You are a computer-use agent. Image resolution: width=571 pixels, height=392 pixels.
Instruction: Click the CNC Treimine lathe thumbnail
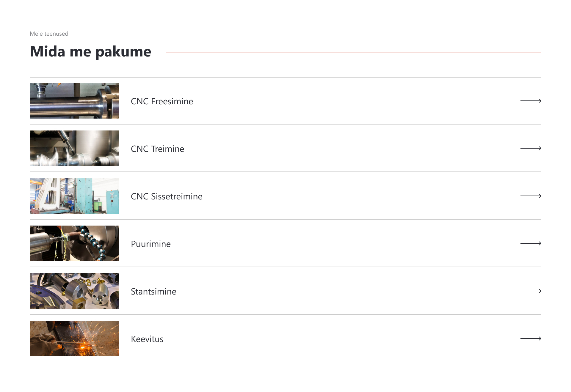[74, 148]
